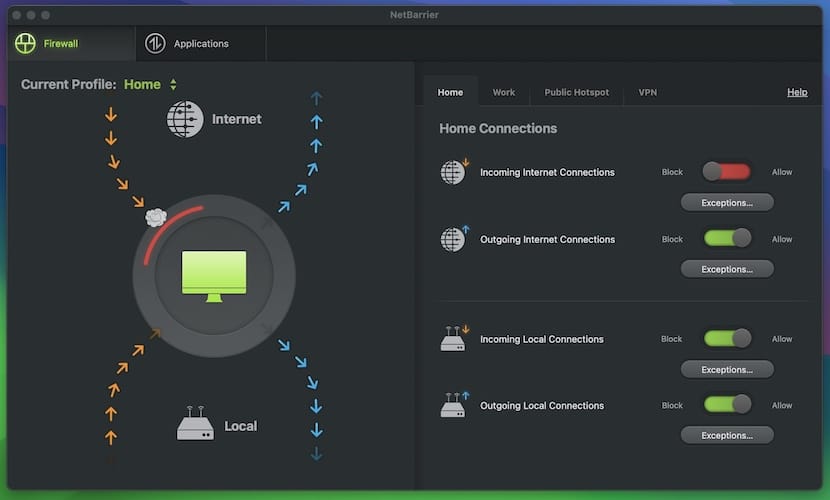Click the blocked connection cloud icon
This screenshot has width=830, height=500.
point(155,216)
